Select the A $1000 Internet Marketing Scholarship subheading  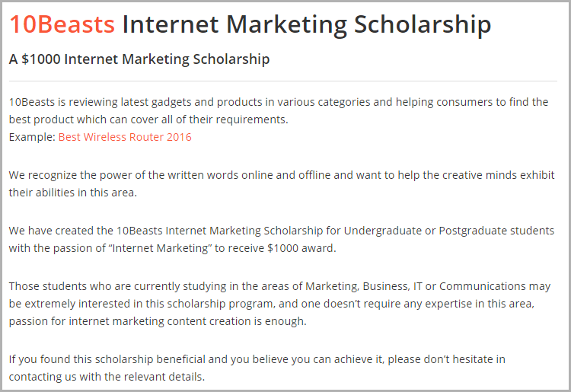[139, 59]
